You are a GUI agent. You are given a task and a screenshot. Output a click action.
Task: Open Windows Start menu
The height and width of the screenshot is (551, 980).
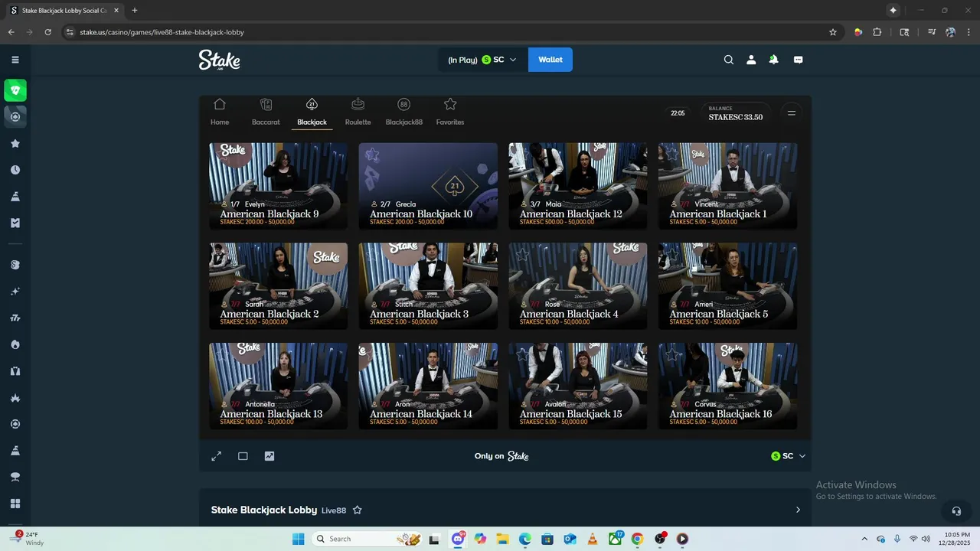(x=299, y=539)
